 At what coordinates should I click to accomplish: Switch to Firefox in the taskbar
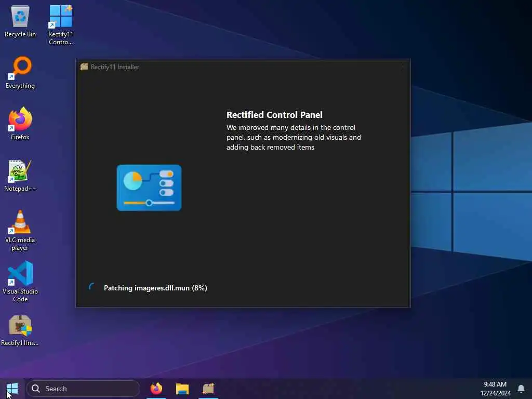coord(156,389)
